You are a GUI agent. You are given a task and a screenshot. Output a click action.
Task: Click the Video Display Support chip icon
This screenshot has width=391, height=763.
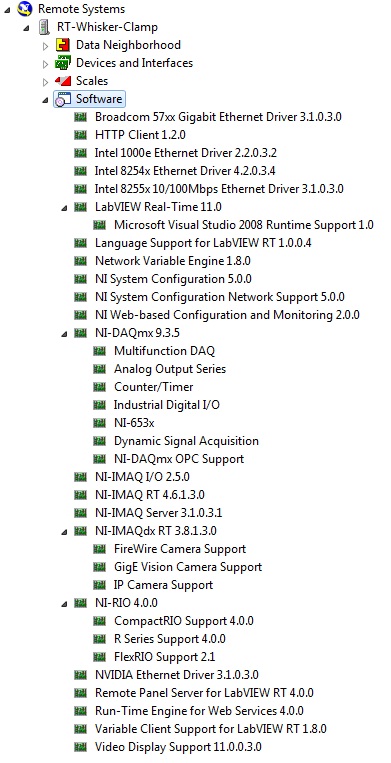click(x=81, y=747)
